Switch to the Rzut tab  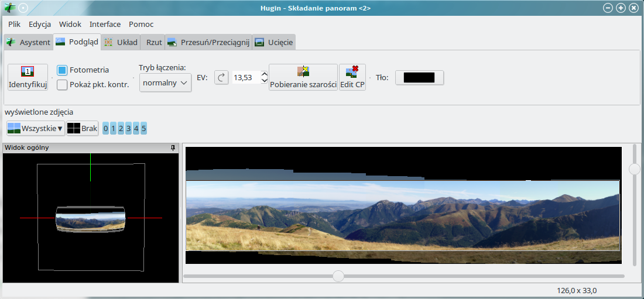[x=153, y=42]
